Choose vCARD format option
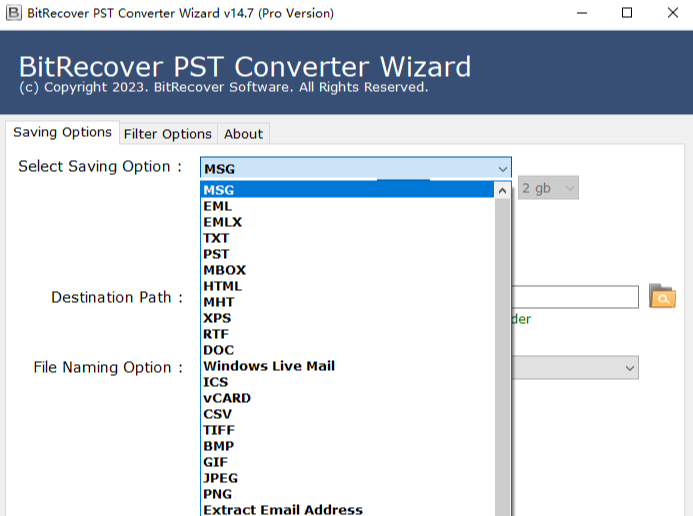Screen dimensions: 693x516 pos(347,398)
